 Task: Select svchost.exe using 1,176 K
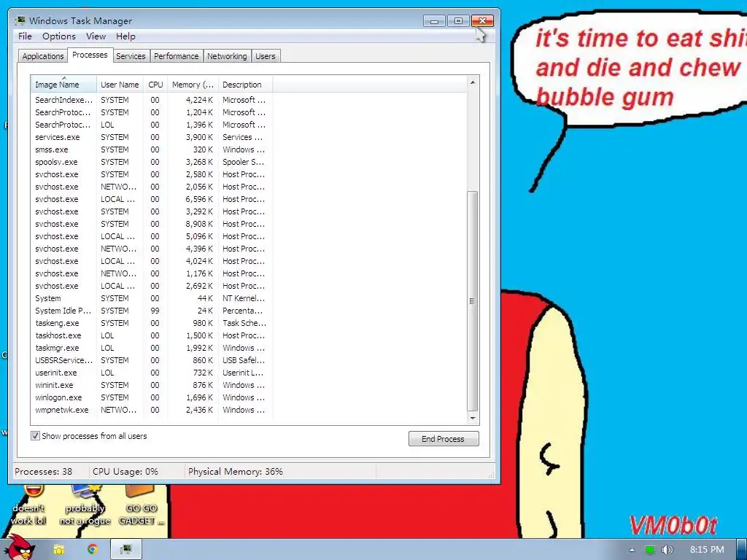[x=152, y=273]
